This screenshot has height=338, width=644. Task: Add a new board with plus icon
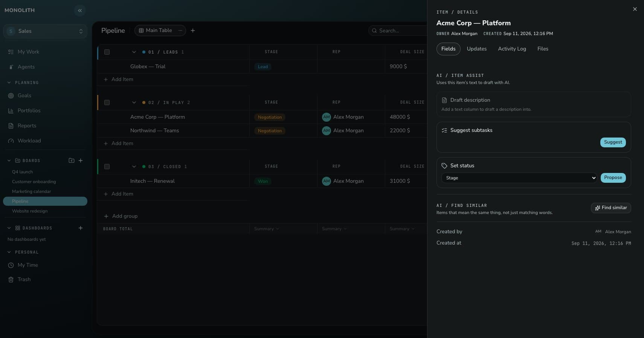pyautogui.click(x=81, y=161)
